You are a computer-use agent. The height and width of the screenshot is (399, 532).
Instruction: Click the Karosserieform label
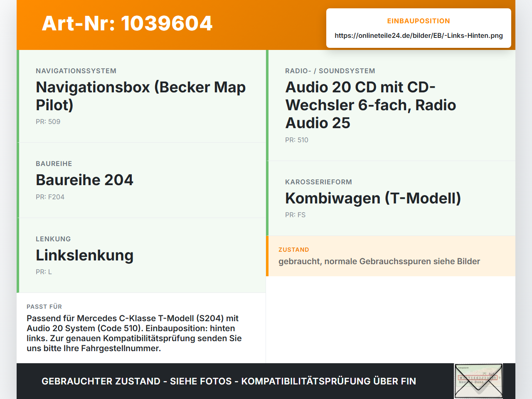[318, 182]
